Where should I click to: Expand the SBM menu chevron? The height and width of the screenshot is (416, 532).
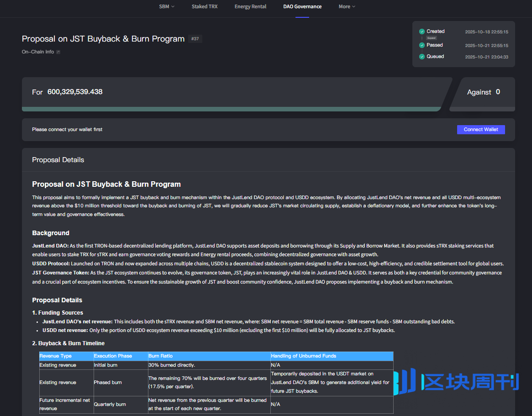pyautogui.click(x=173, y=7)
